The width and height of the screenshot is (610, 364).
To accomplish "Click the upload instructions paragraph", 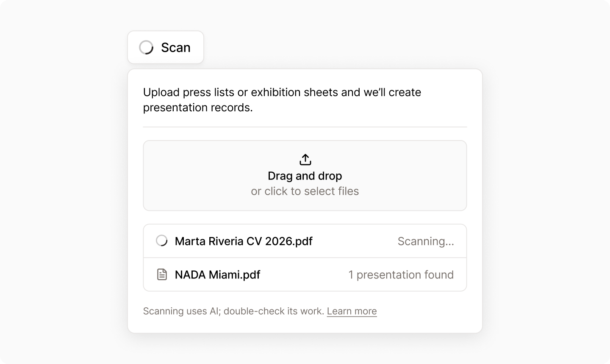I will tap(282, 100).
